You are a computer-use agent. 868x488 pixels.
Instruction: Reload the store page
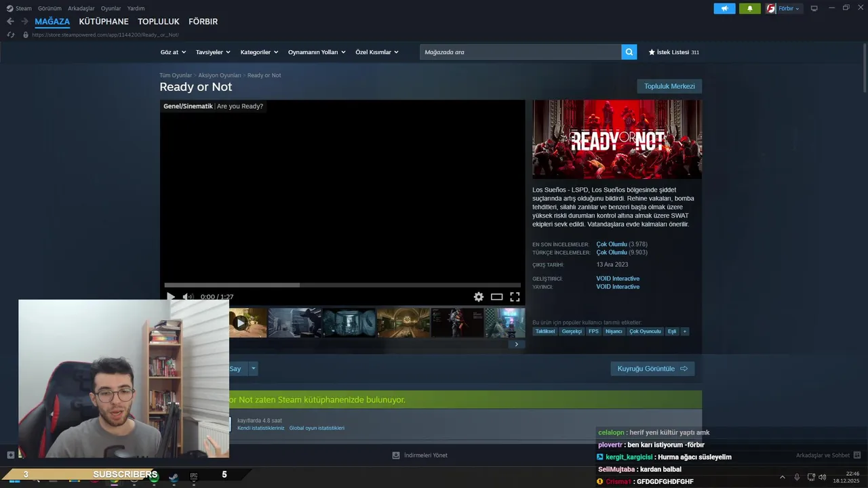point(11,35)
